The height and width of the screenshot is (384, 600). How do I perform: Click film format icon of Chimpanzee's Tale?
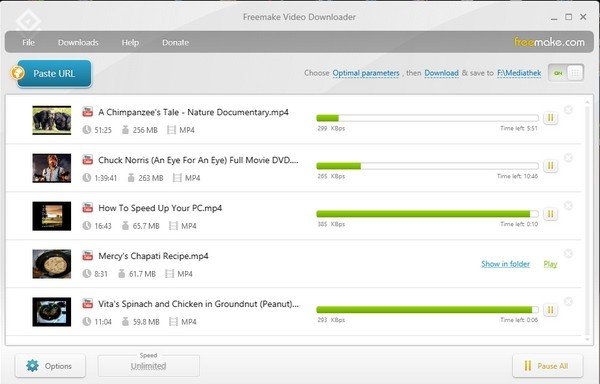point(171,130)
